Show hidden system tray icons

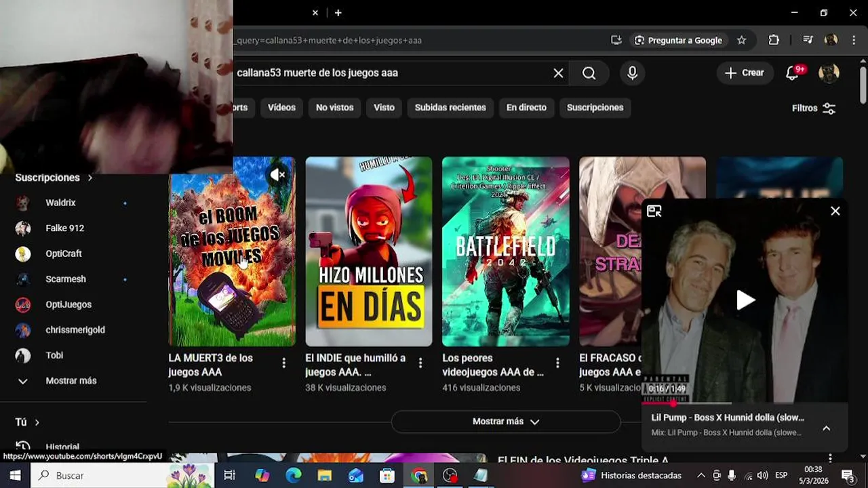[701, 476]
